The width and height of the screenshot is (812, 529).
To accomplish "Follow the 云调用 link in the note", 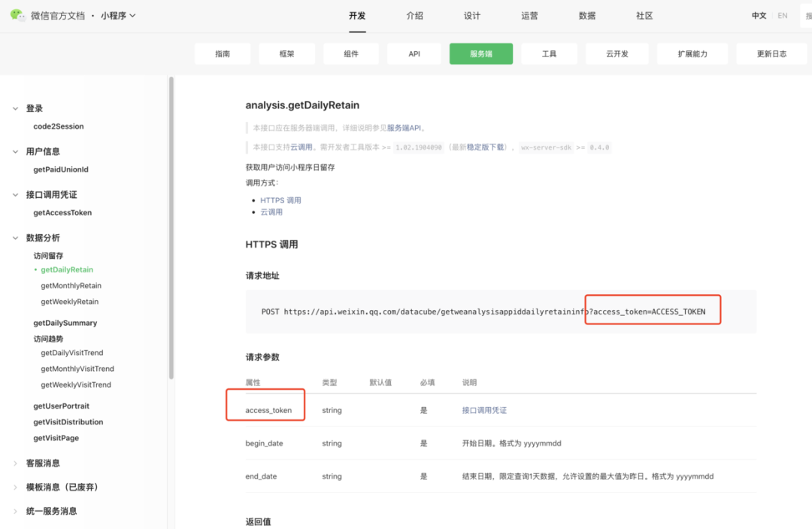I will [x=301, y=147].
